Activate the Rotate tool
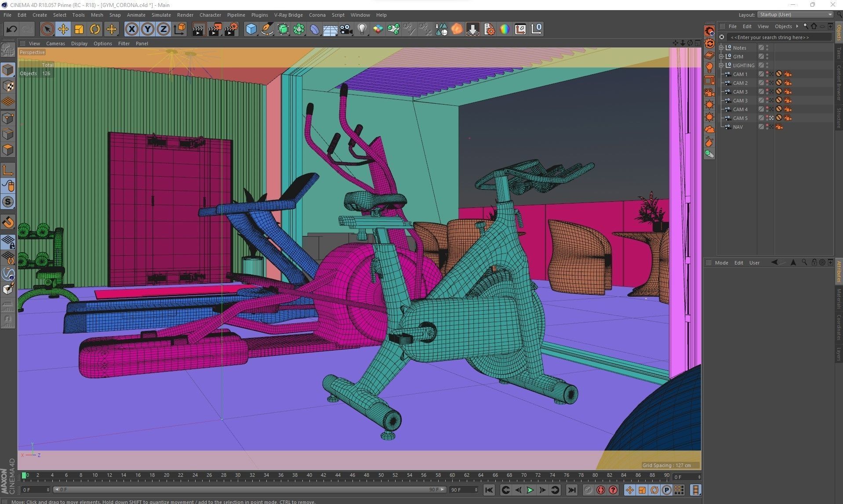Screen dimensions: 843x504 pyautogui.click(x=95, y=29)
